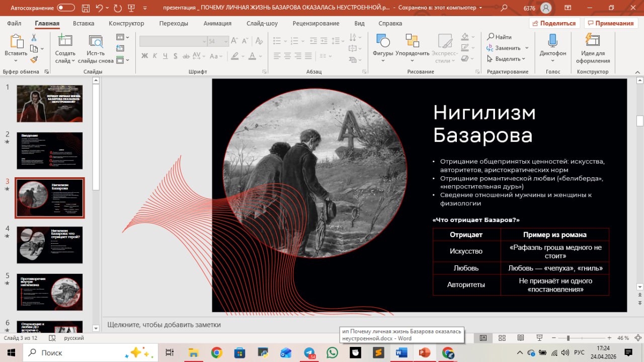This screenshot has width=644, height=362.
Task: Collapse the ribbon with the chevron
Action: [637, 72]
